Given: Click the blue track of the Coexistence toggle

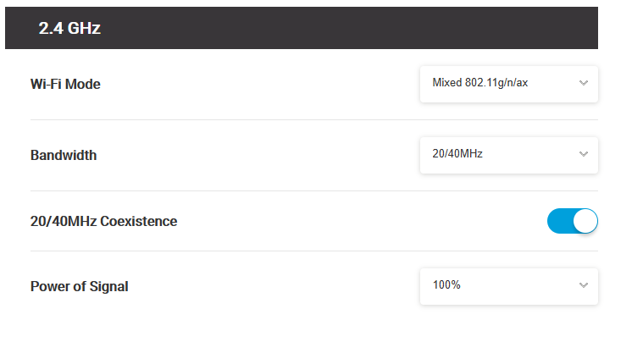Looking at the screenshot, I should [559, 221].
